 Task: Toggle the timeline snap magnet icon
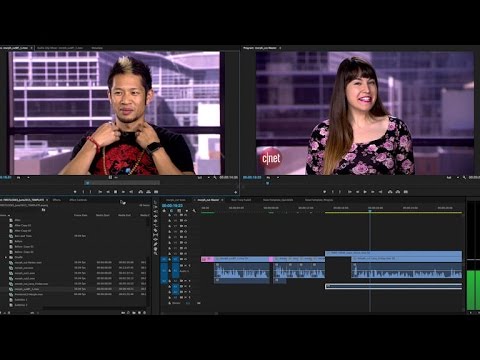click(x=171, y=211)
